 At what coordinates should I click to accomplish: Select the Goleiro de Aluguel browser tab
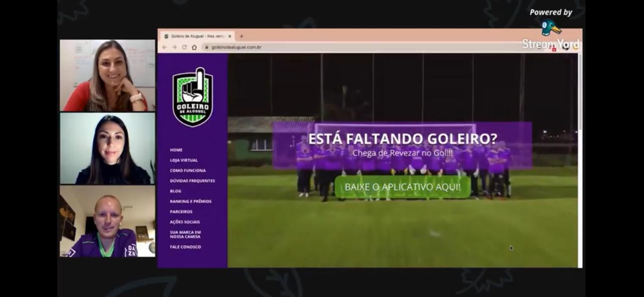[197, 36]
